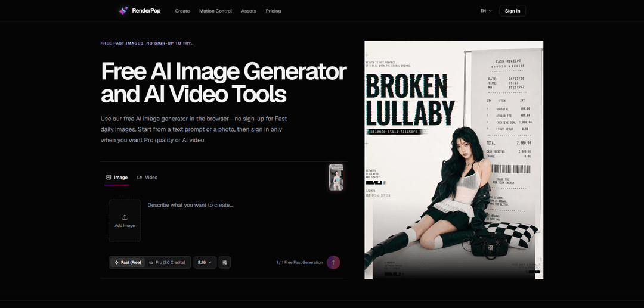The width and height of the screenshot is (644, 308).
Task: Focus the prompt description text field
Action: [x=244, y=222]
